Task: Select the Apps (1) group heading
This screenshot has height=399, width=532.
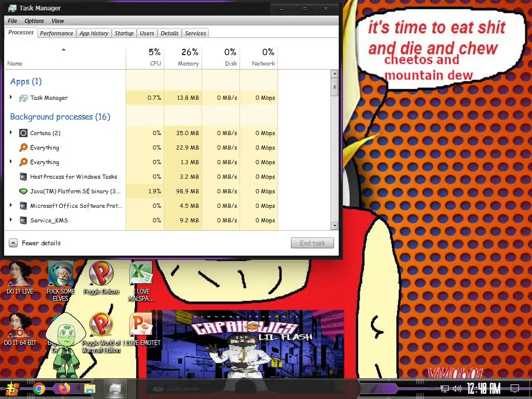Action: click(x=26, y=82)
